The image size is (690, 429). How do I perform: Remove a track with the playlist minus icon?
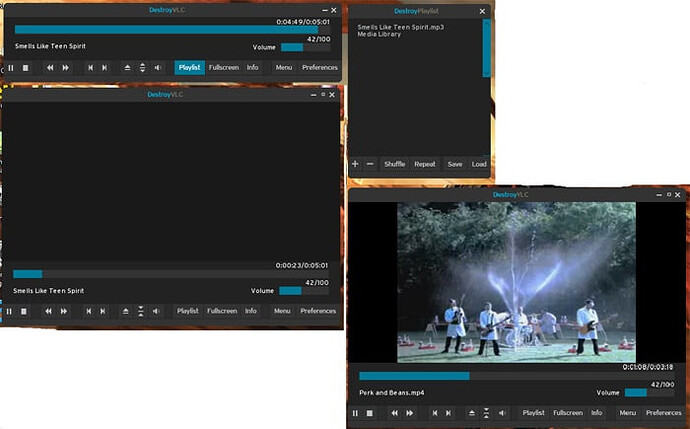(369, 164)
